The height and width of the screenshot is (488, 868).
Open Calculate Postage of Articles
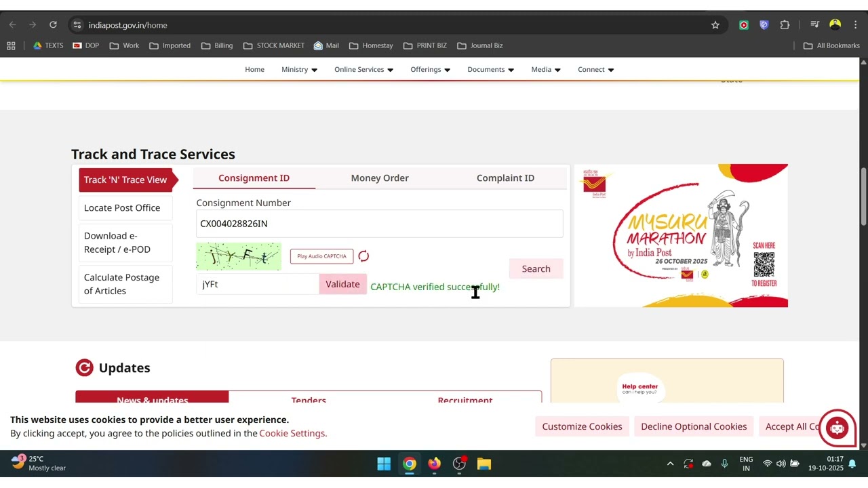(125, 284)
